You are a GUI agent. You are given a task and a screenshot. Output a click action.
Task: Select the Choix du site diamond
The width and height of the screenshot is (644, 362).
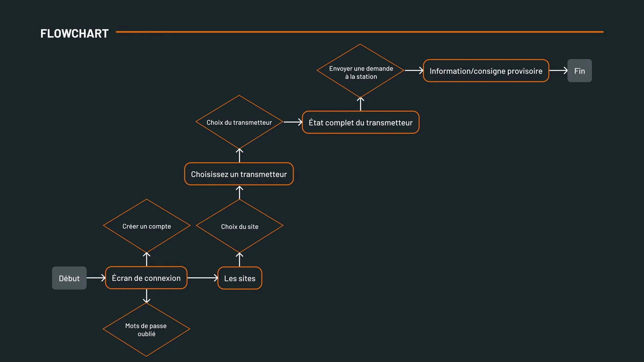coord(240,226)
